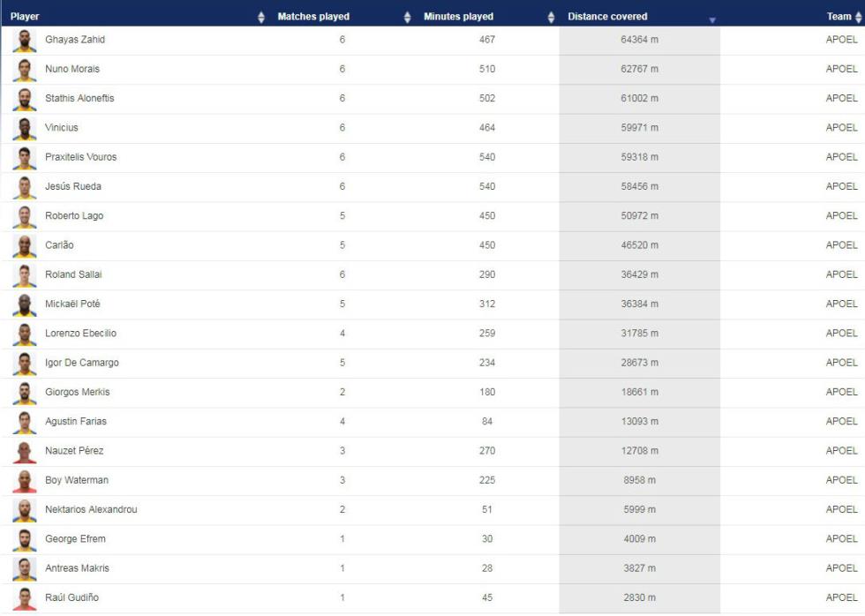Image resolution: width=865 pixels, height=616 pixels.
Task: Select the name Nektarios Alexandrou
Action: pyautogui.click(x=91, y=509)
